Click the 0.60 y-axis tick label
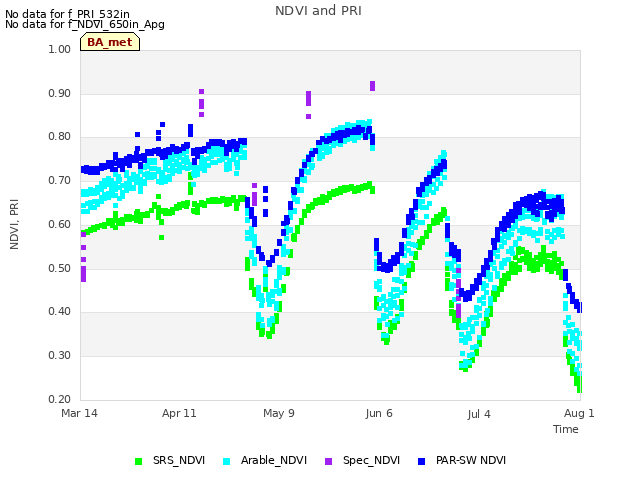This screenshot has width=640, height=480. pos(60,224)
